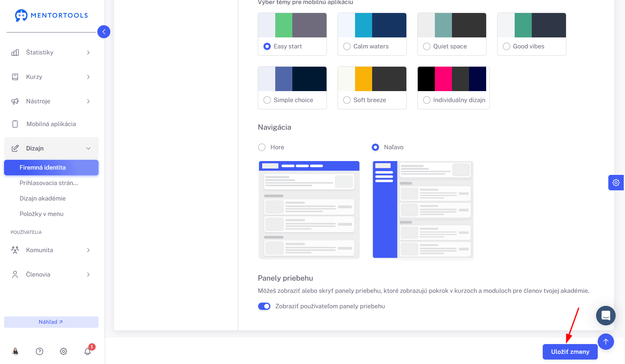This screenshot has height=364, width=625.
Task: Open the notifications bell icon
Action: click(x=88, y=351)
